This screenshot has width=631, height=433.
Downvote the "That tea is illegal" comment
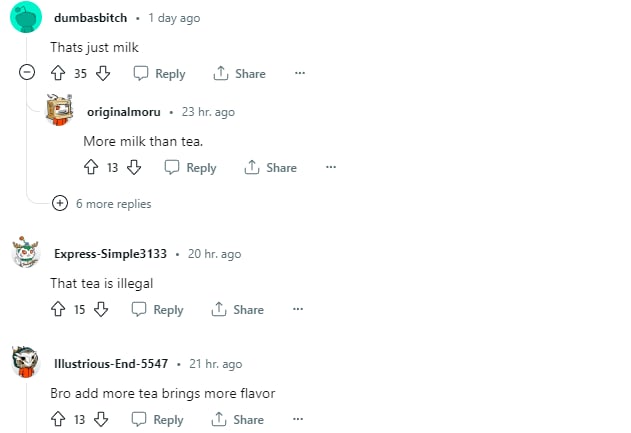click(x=101, y=309)
